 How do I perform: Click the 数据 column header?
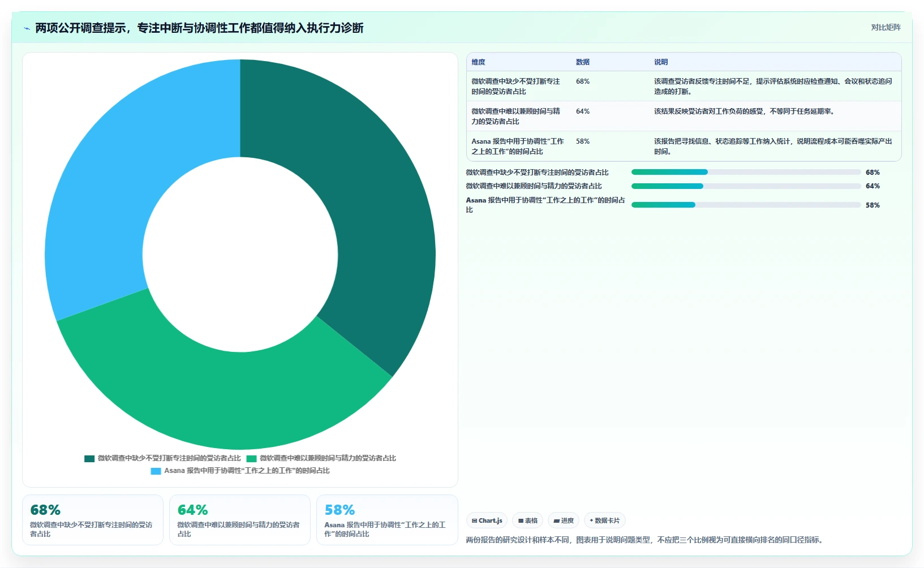(583, 62)
